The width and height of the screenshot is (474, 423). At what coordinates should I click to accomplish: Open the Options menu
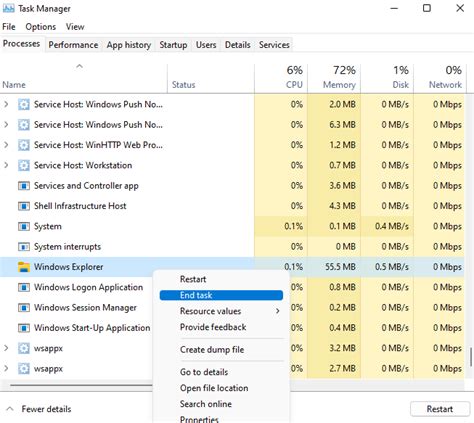click(41, 27)
